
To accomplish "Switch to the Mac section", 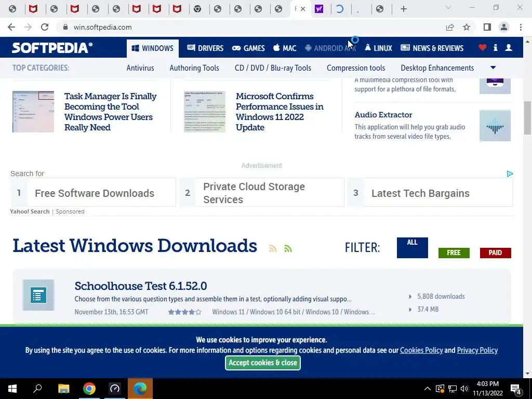I will 285,48.
